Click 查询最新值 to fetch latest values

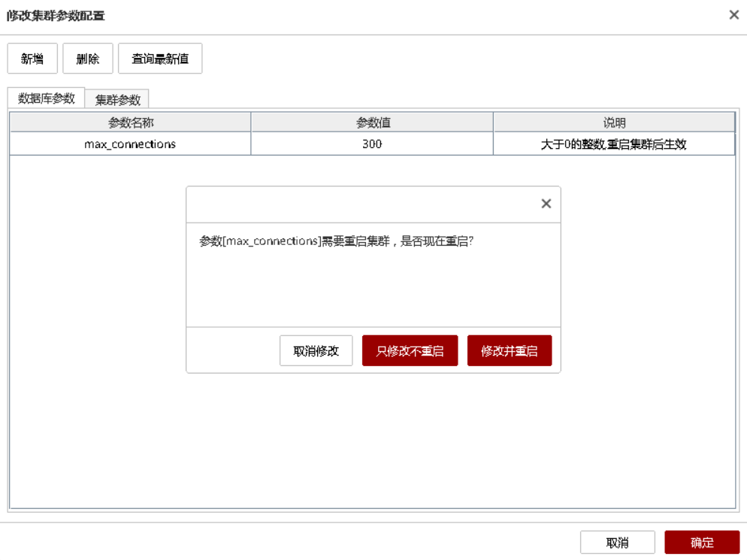coord(160,59)
